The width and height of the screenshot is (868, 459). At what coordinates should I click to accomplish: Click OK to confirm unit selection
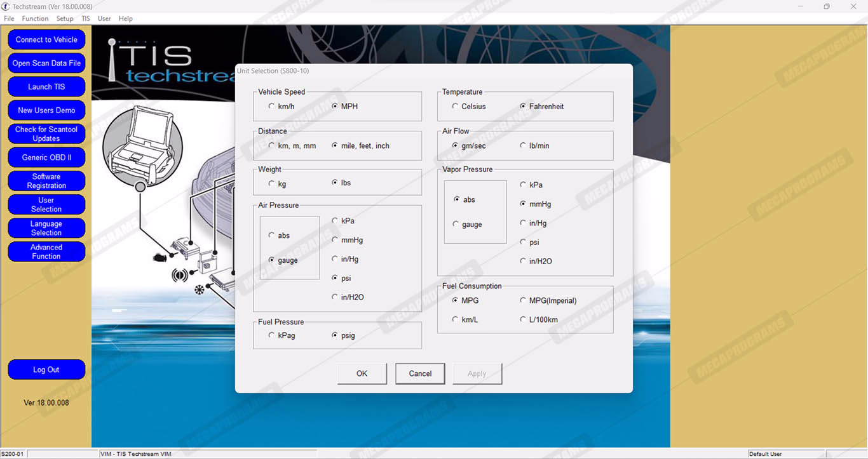[362, 374]
